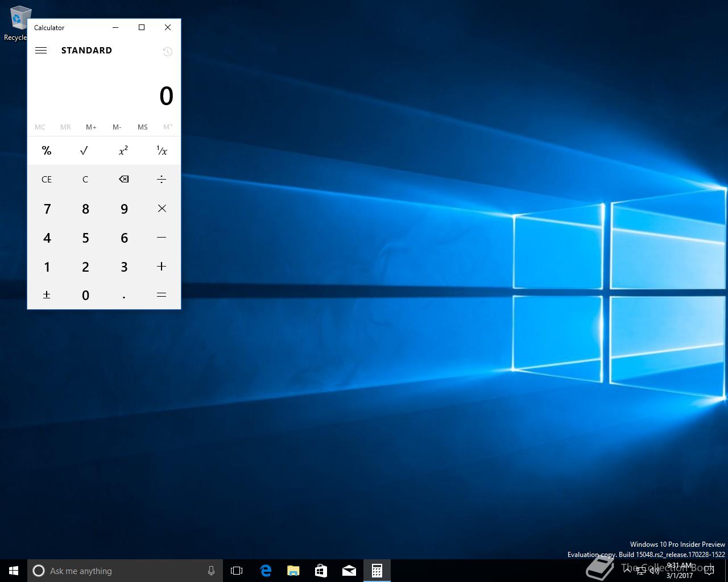728x582 pixels.
Task: Select the Recycle Bin desktop icon
Action: (x=19, y=24)
